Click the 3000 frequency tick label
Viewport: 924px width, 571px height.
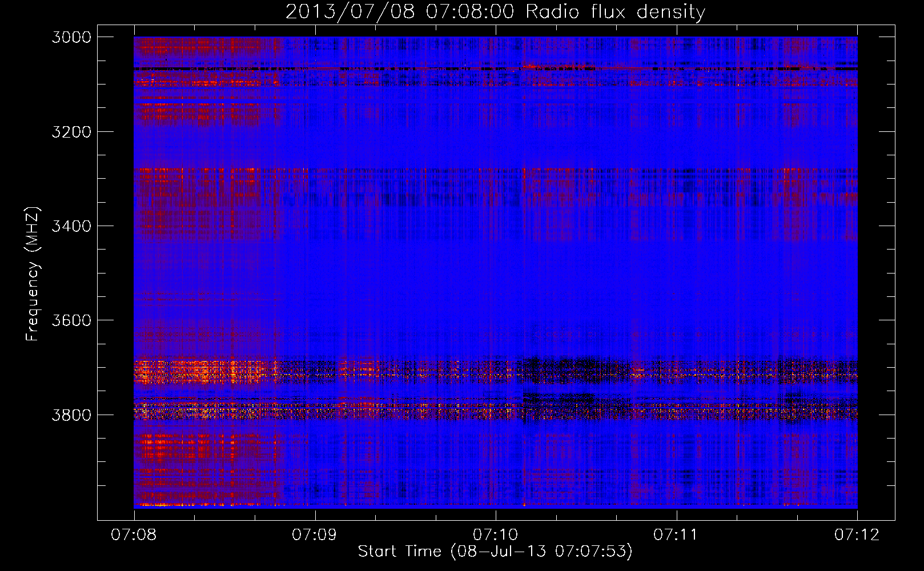coord(71,37)
